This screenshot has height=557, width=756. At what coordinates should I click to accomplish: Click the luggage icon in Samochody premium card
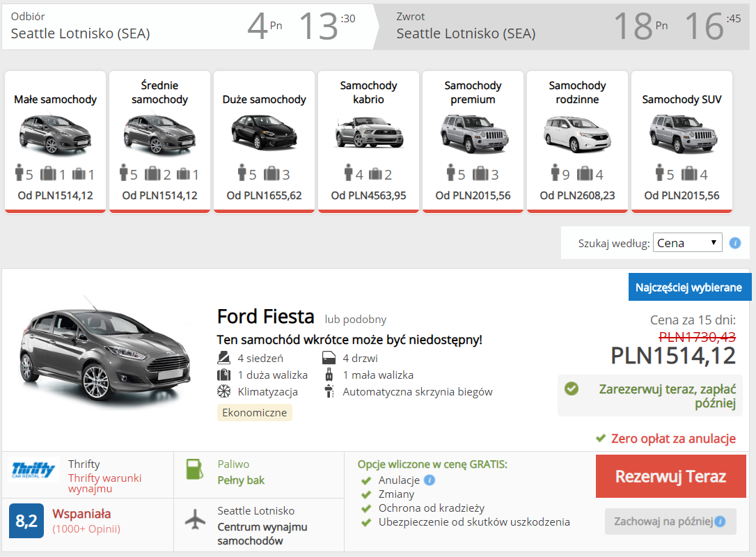click(481, 173)
